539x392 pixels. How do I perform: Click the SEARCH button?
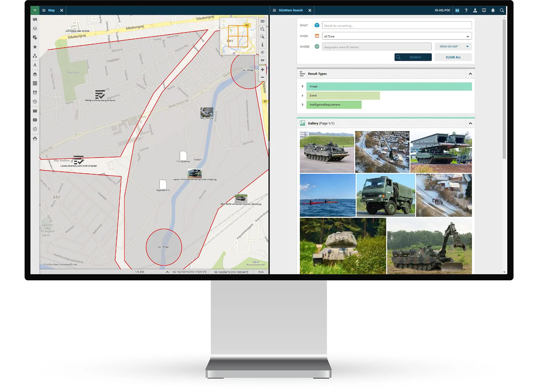413,57
